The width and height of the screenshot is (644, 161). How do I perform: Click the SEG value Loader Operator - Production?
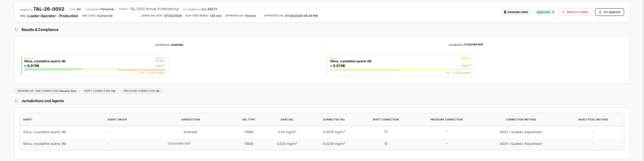(53, 16)
